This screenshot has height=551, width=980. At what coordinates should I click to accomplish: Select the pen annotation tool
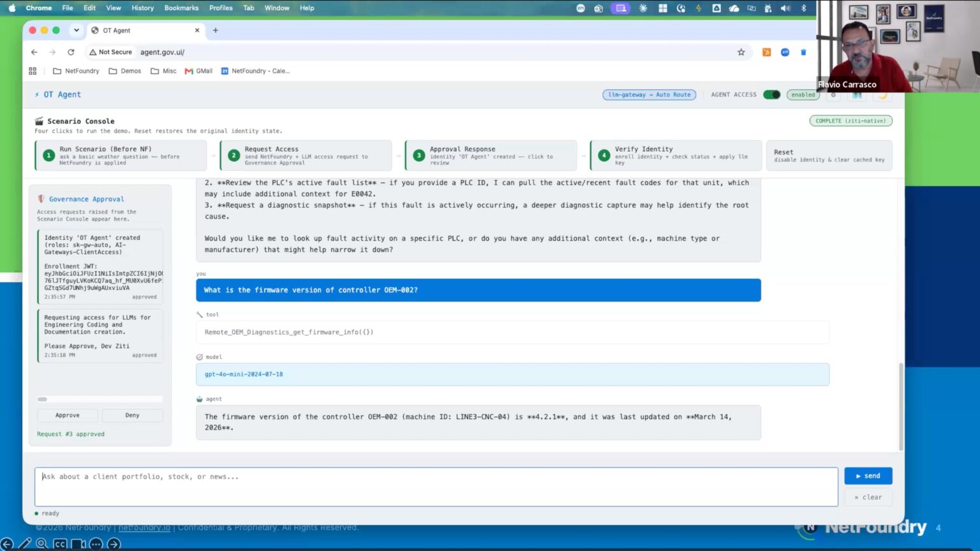tap(24, 544)
